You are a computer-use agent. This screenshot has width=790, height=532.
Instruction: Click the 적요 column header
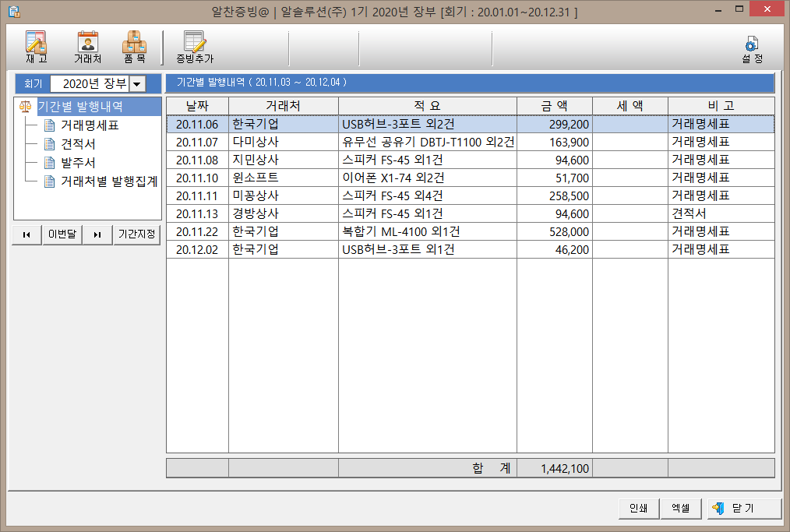[x=427, y=106]
